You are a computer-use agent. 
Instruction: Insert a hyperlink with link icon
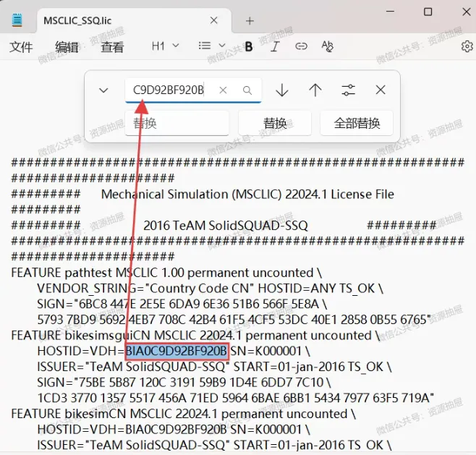pos(301,46)
